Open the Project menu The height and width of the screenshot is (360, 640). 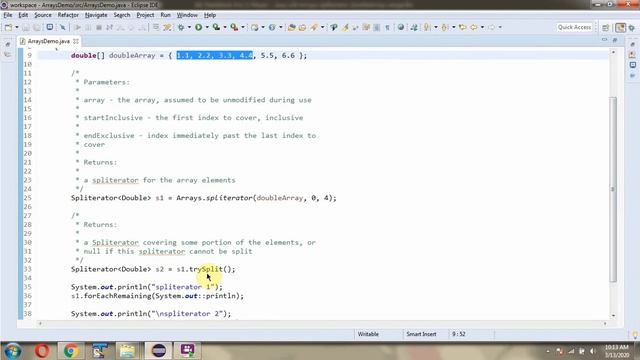pos(145,15)
